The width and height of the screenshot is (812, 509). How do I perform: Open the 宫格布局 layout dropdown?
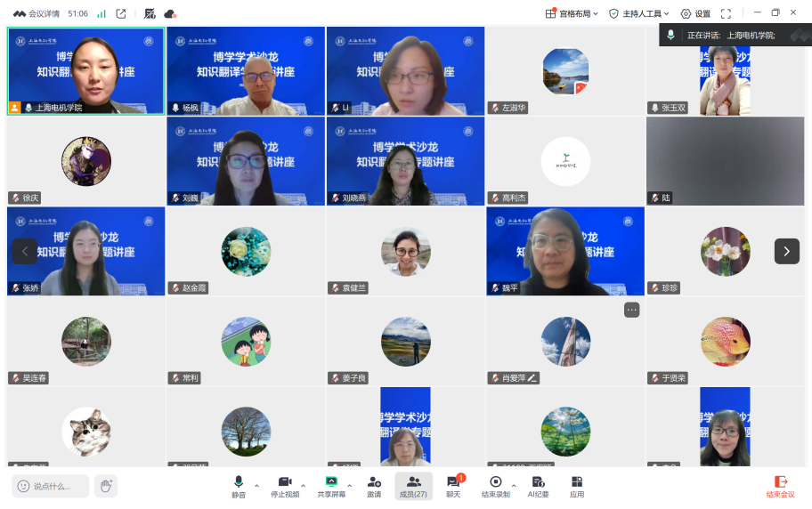[x=572, y=13]
